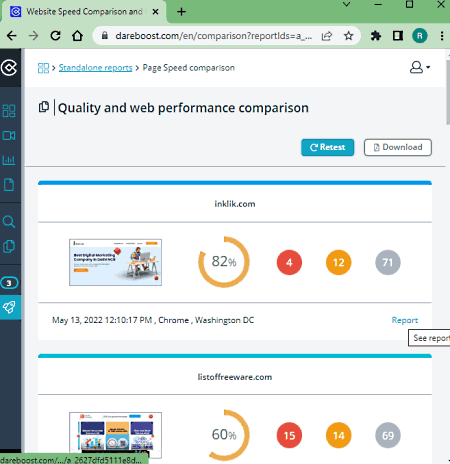Open the Standalone reports breadcrumb link
Screen dimensions: 450x464
tap(95, 68)
